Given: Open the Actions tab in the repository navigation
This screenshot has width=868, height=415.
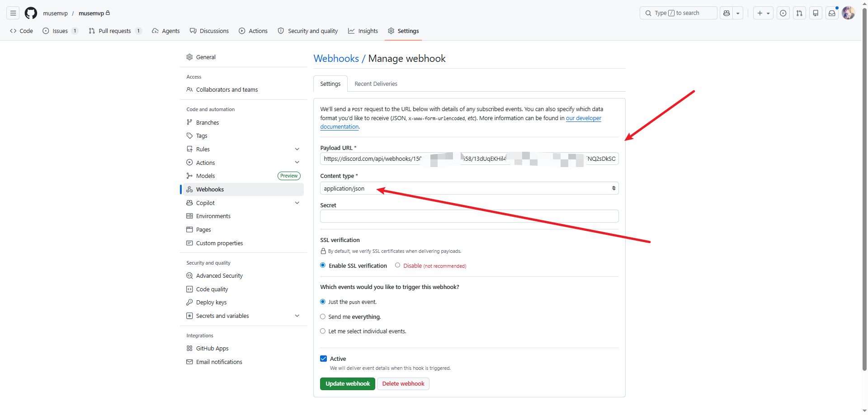Looking at the screenshot, I should tap(253, 31).
